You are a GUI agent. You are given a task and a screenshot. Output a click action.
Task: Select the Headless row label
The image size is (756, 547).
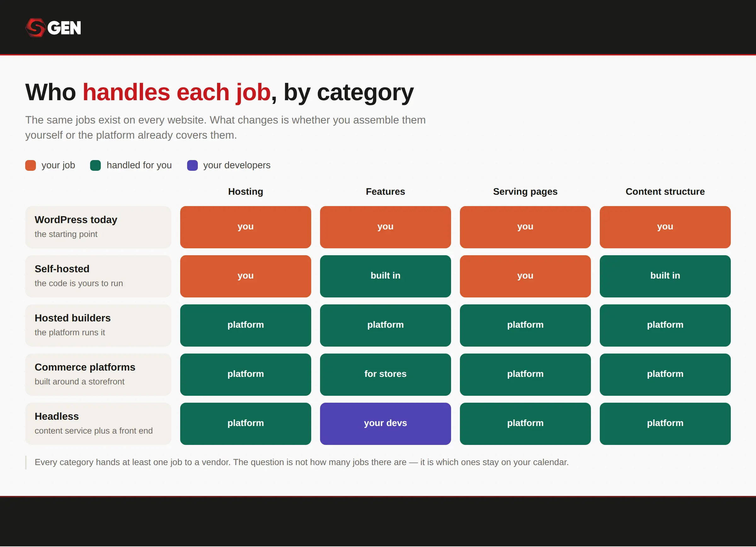[x=98, y=424]
